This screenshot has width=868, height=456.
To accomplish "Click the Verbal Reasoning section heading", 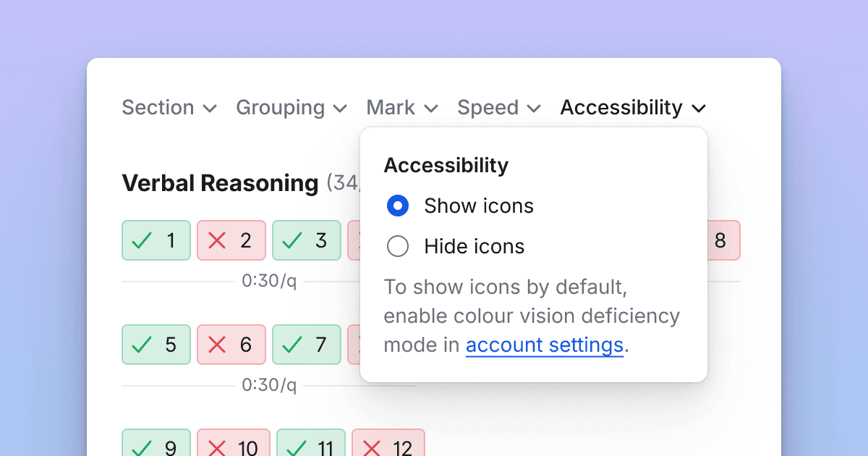I will point(220,183).
